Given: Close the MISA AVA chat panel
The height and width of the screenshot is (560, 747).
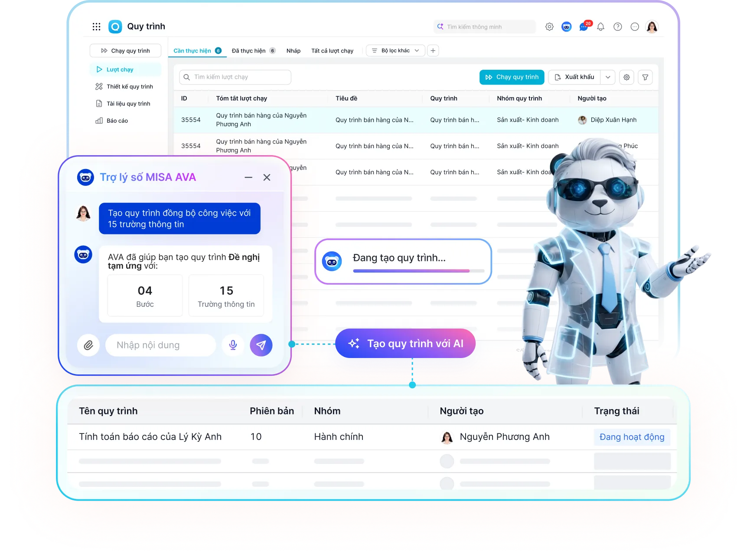Looking at the screenshot, I should coord(267,177).
